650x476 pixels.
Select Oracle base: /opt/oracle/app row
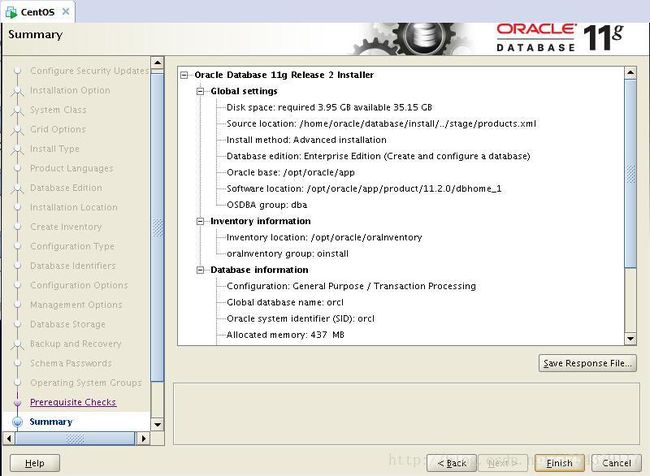[291, 172]
